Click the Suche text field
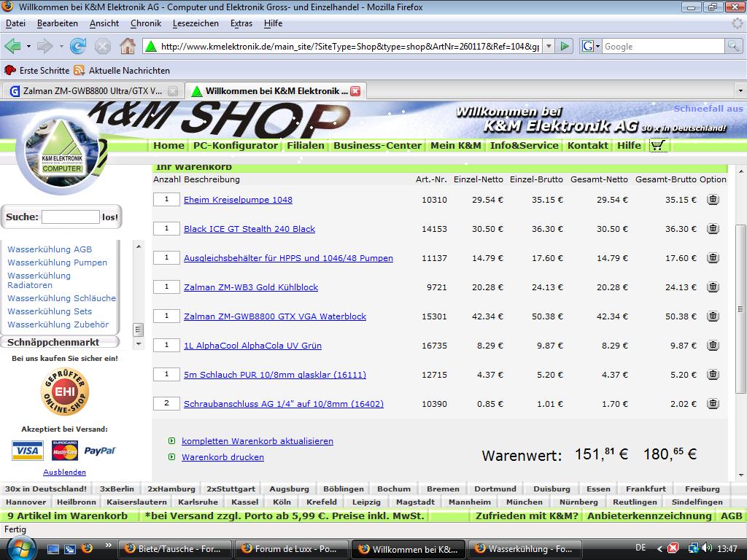 [x=71, y=217]
